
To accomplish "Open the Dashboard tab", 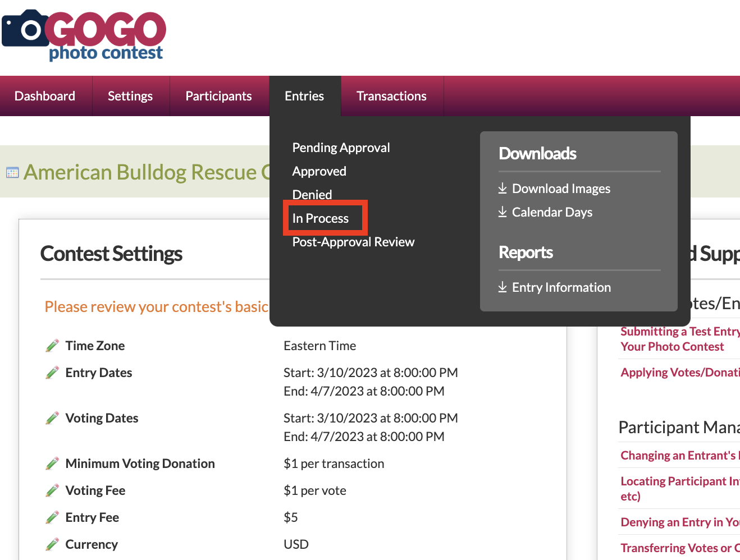I will [x=45, y=96].
